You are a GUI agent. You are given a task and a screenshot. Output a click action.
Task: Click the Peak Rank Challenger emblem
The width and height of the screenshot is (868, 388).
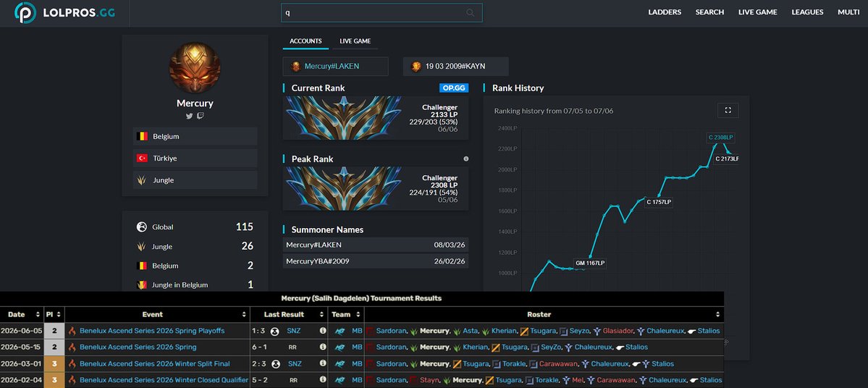pos(343,188)
